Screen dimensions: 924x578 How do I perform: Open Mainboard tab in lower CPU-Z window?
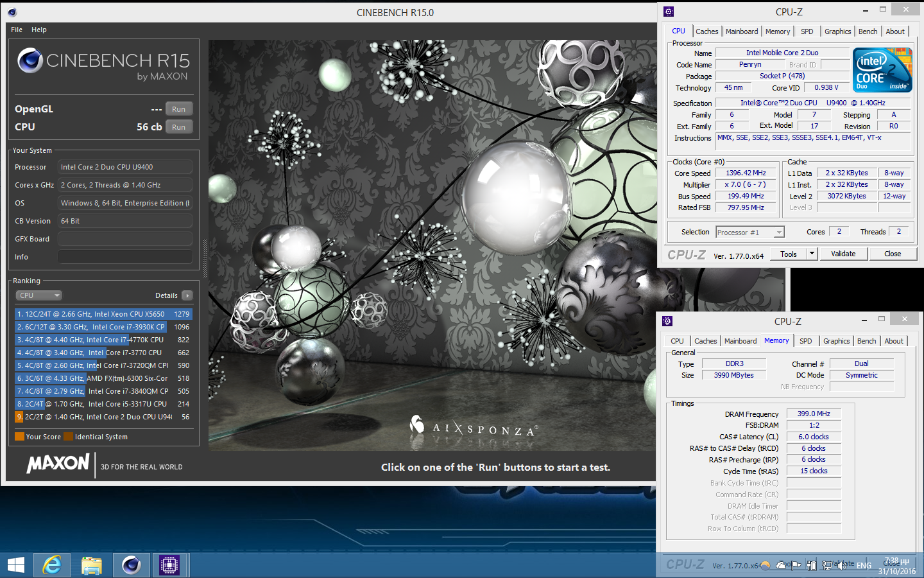coord(740,341)
